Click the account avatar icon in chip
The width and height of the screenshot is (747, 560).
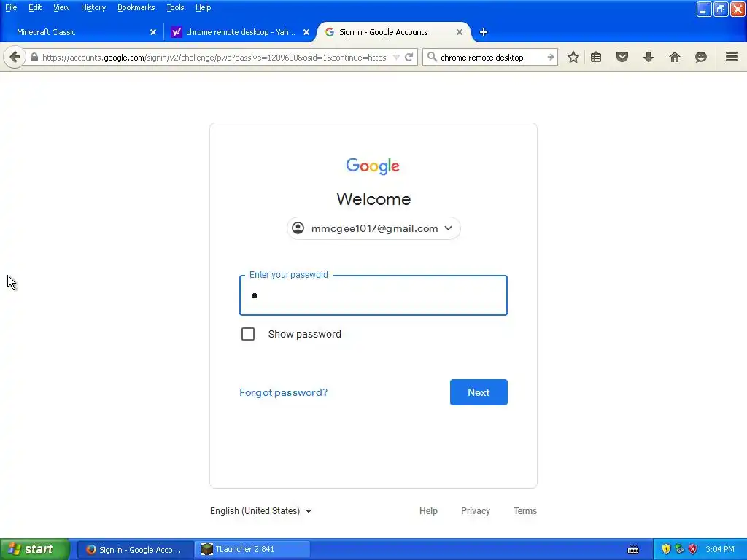(298, 228)
